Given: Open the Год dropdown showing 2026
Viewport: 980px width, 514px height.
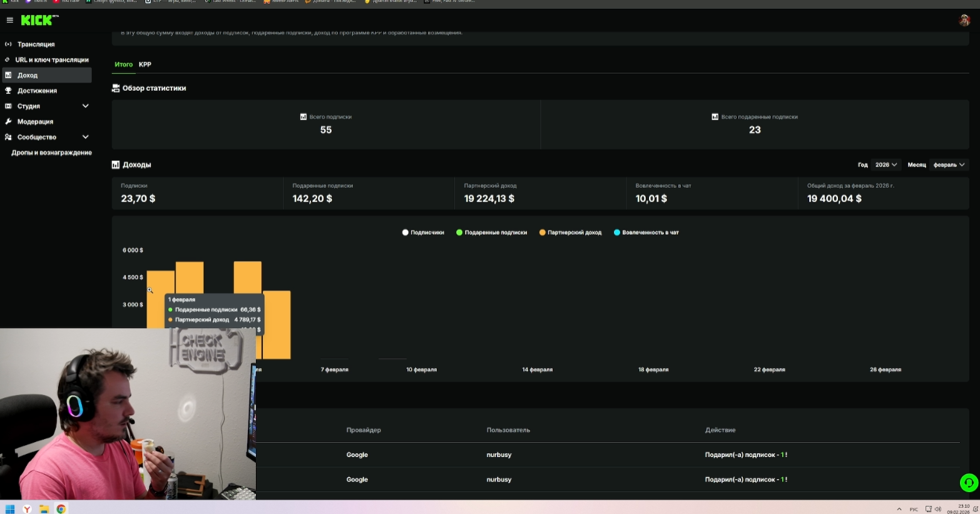Looking at the screenshot, I should (x=886, y=165).
